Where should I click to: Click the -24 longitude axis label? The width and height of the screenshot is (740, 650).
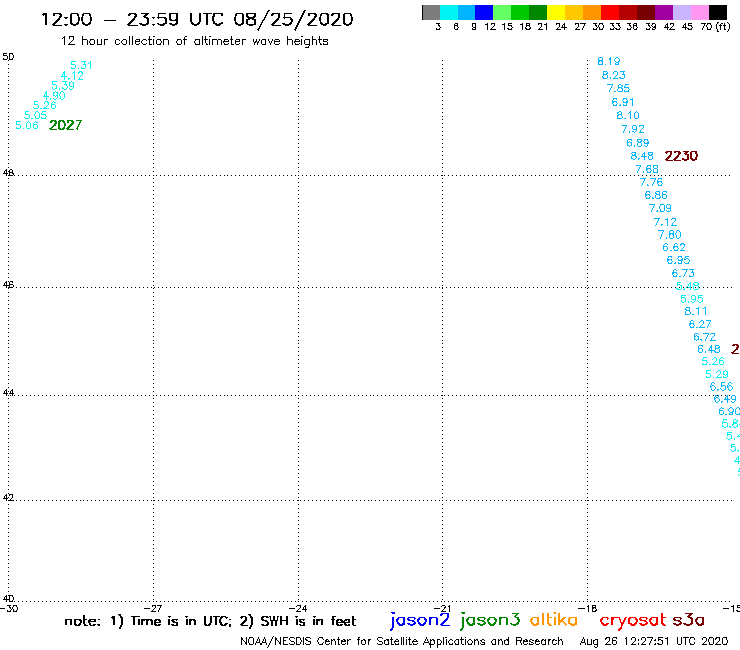click(298, 608)
